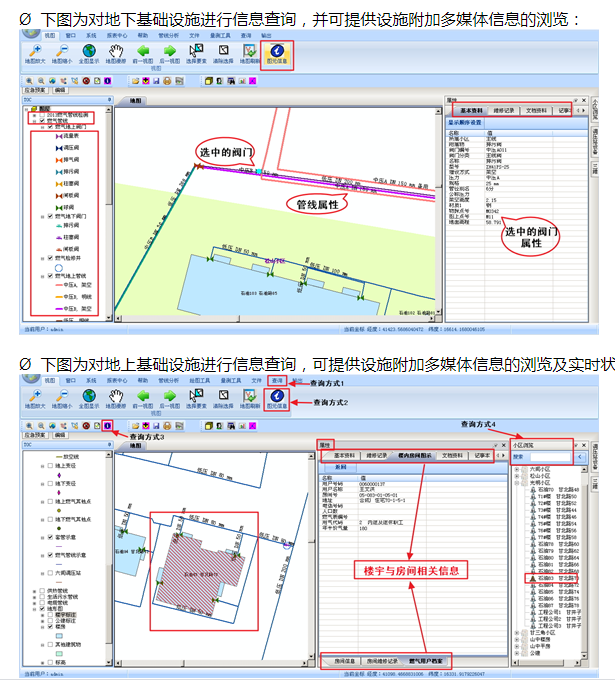Expand 山中平房 tree node
The image size is (615, 685).
516,647
